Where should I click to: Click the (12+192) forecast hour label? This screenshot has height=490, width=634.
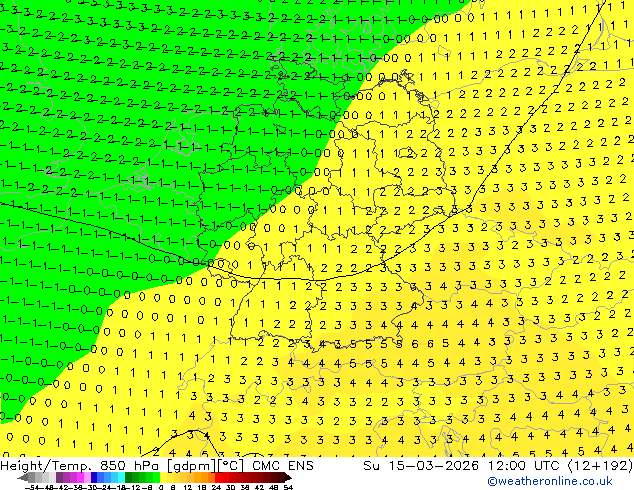pyautogui.click(x=600, y=466)
